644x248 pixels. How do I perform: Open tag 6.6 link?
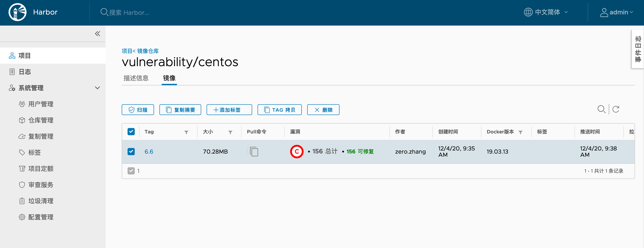point(149,152)
